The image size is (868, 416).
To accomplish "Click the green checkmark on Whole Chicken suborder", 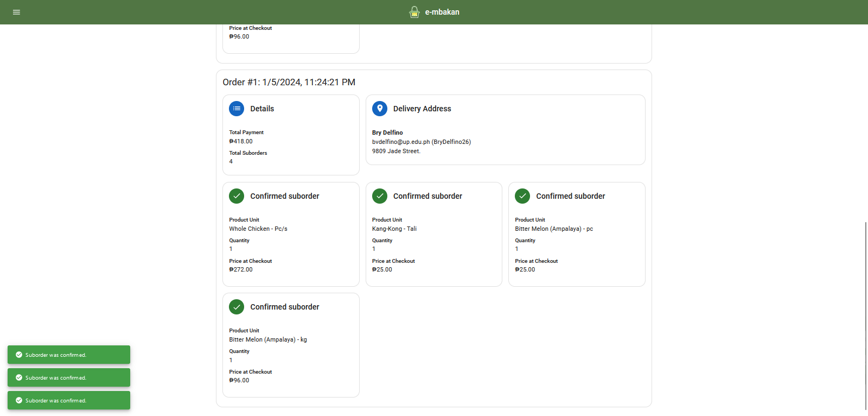I will (x=237, y=196).
